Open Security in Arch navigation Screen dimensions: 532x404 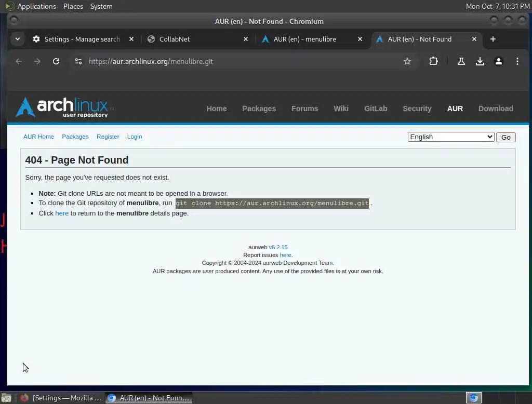pos(417,109)
